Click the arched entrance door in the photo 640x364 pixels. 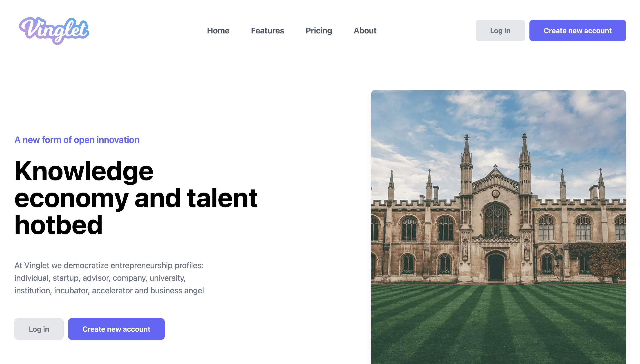(495, 267)
